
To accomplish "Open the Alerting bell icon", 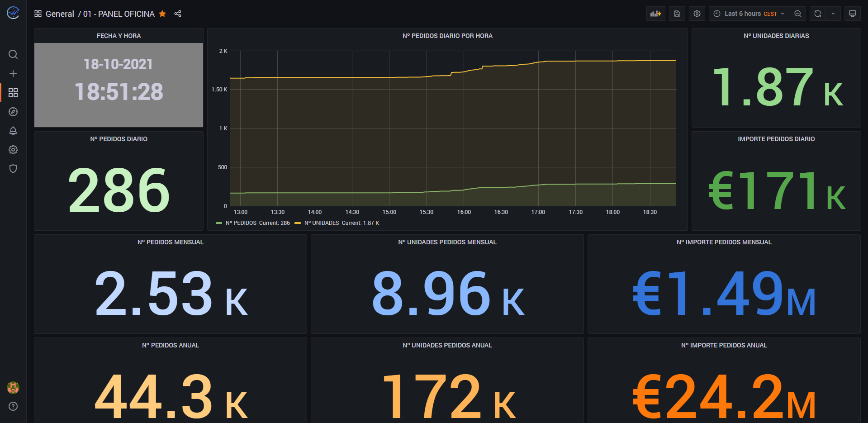I will [13, 131].
